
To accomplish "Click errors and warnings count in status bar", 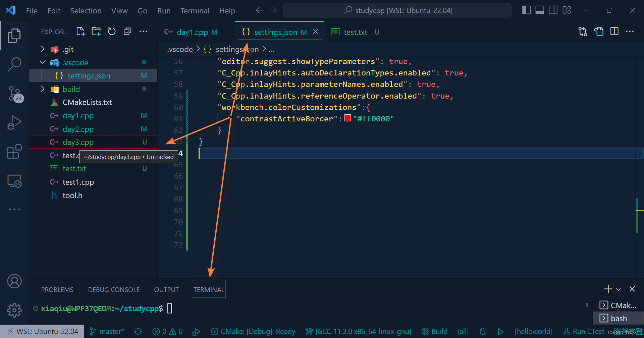I will [167, 331].
